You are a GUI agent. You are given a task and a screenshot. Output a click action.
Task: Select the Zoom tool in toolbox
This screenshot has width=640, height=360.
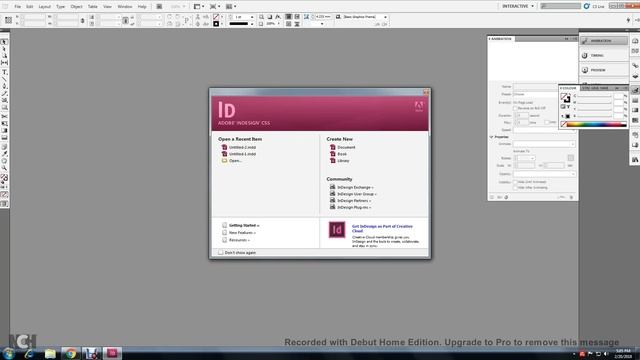[x=4, y=168]
